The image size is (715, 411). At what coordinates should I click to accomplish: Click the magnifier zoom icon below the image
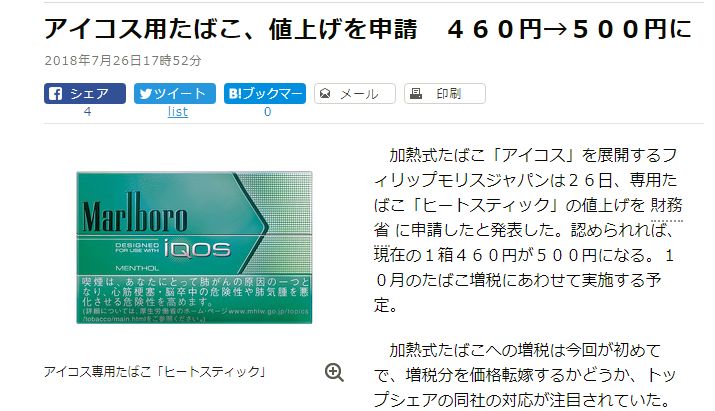334,372
